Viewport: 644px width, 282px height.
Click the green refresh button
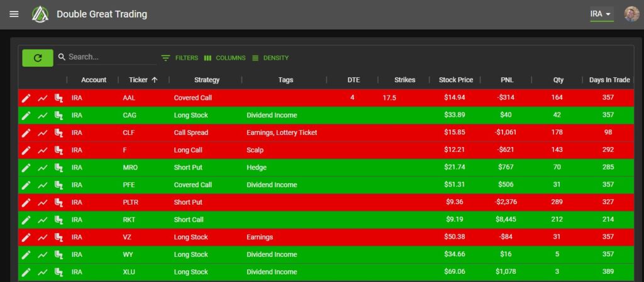pyautogui.click(x=38, y=58)
